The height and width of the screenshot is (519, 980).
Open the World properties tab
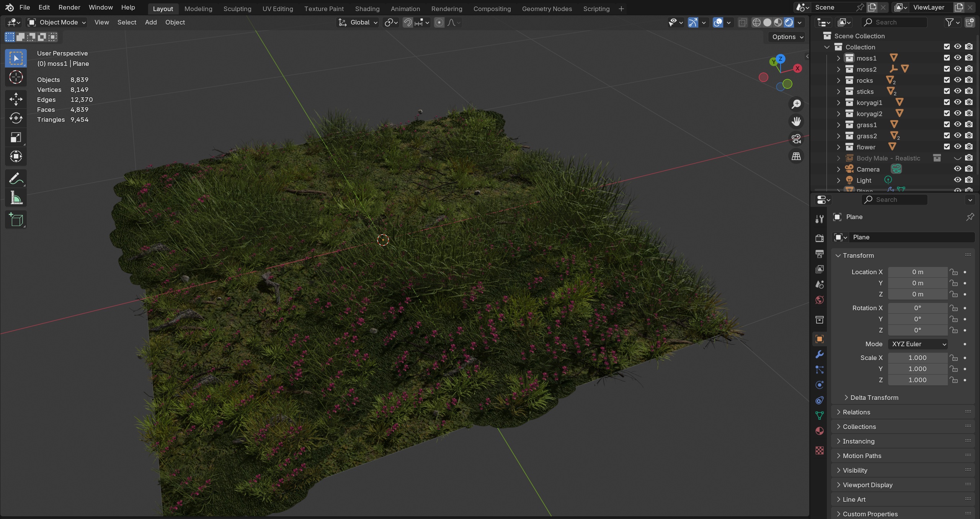[819, 300]
